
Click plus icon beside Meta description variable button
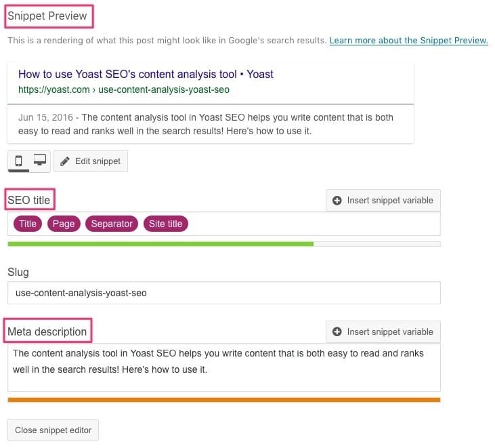[x=337, y=332]
